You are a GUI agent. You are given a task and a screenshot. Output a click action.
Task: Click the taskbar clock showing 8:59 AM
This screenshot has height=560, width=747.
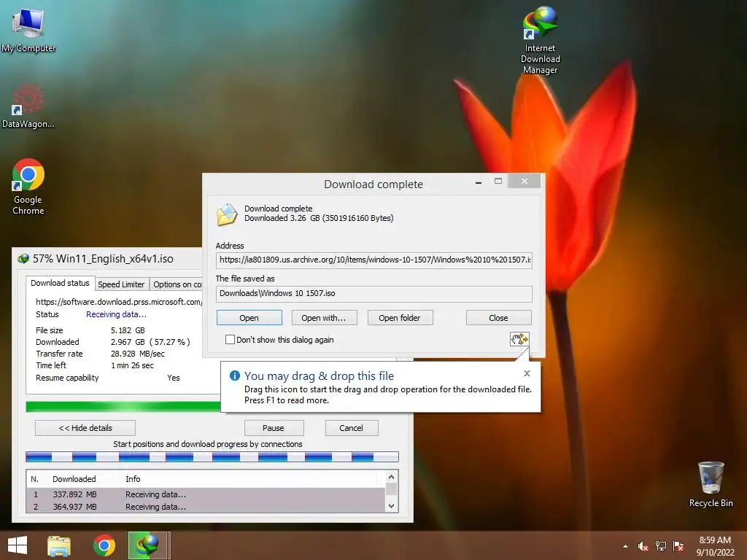(715, 546)
